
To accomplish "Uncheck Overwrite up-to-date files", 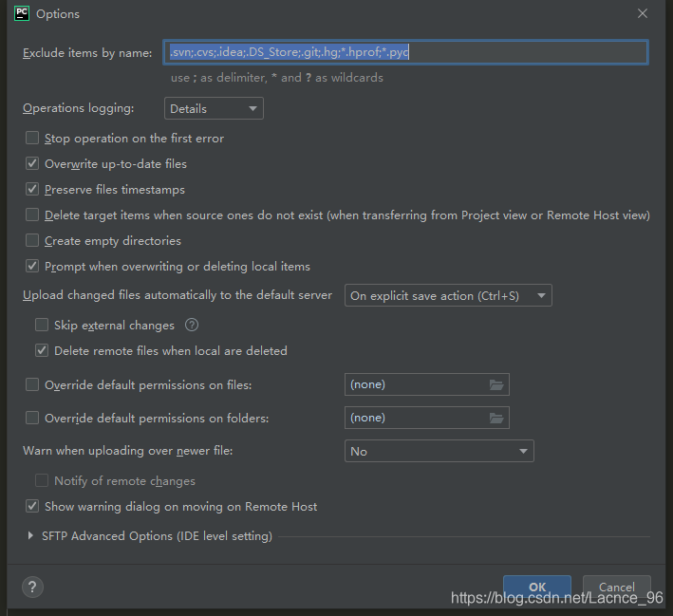I will 32,163.
